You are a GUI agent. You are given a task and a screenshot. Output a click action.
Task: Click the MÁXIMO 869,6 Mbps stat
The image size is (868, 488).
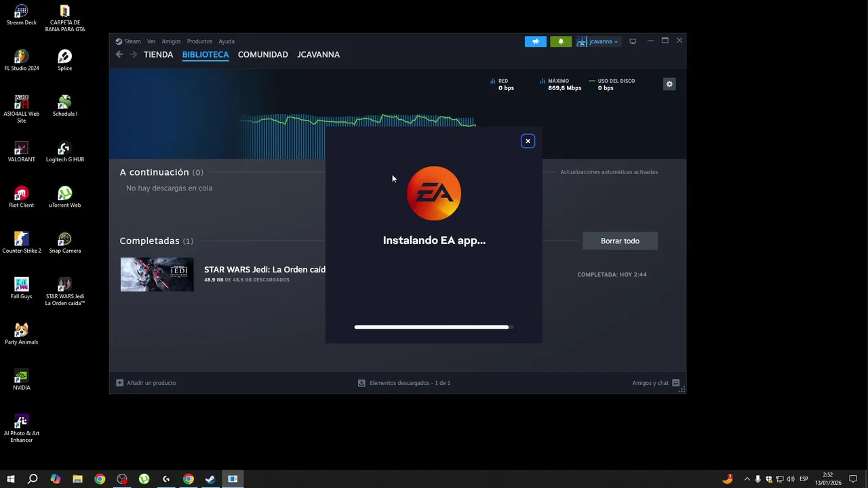(561, 85)
